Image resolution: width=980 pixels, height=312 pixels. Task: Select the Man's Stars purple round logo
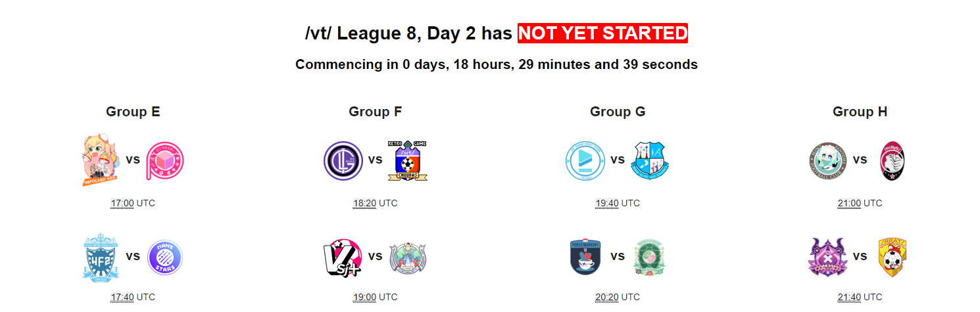coord(164,257)
